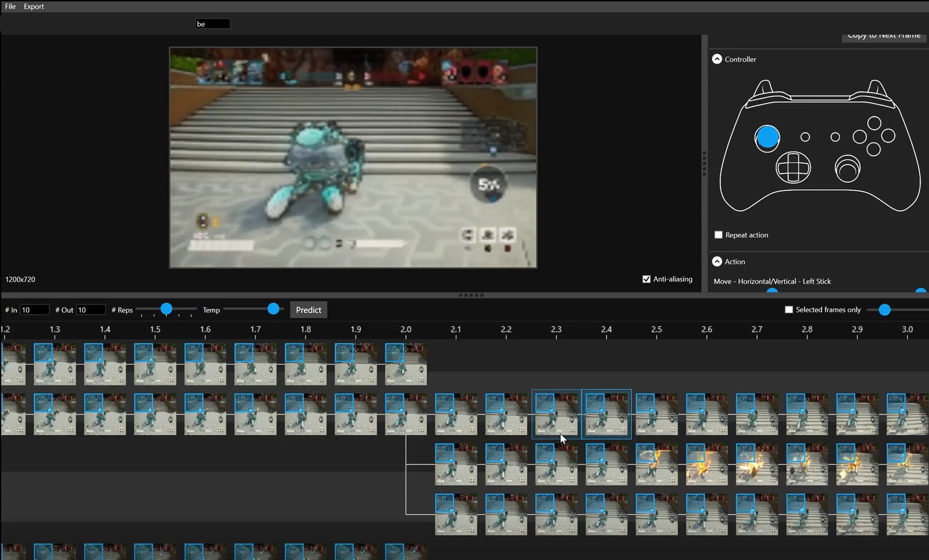
Task: Select the first-row frame thumbnail at 2.0
Action: 406,364
